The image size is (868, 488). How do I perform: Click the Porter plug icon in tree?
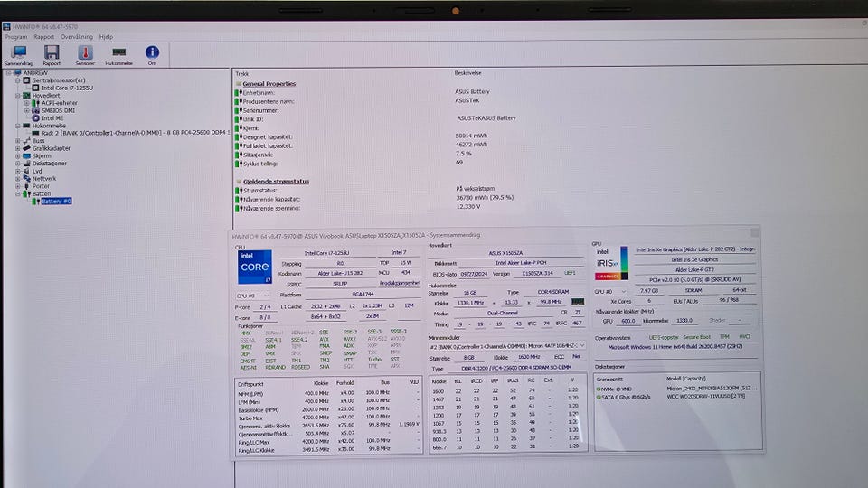click(26, 186)
